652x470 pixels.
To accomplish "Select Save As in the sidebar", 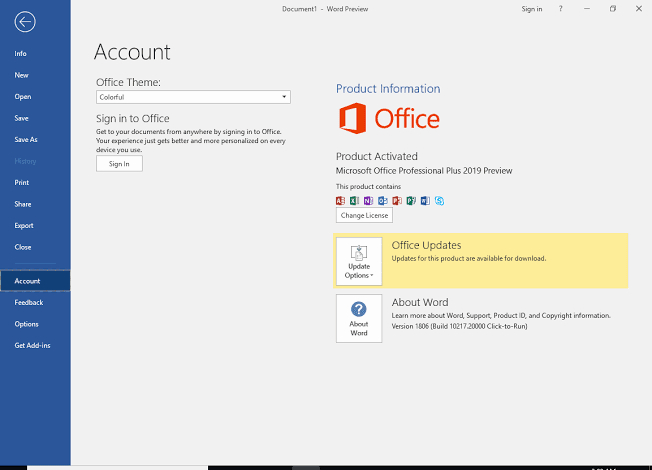I will click(x=26, y=140).
